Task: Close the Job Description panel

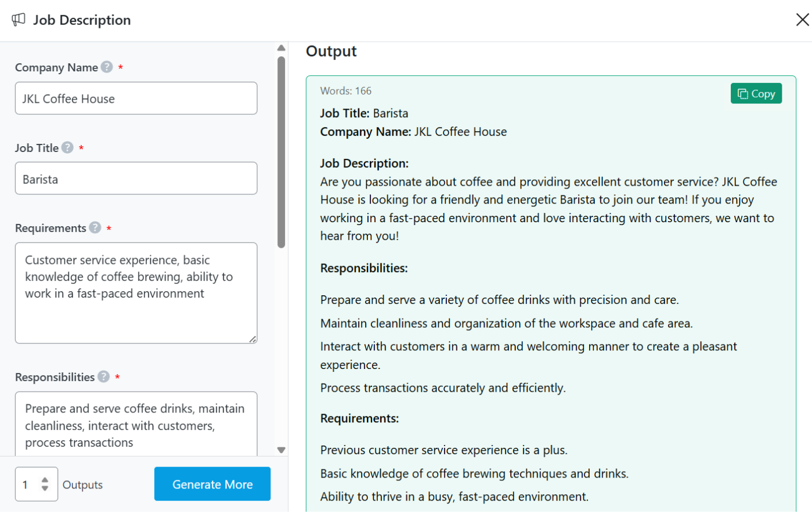Action: [802, 20]
